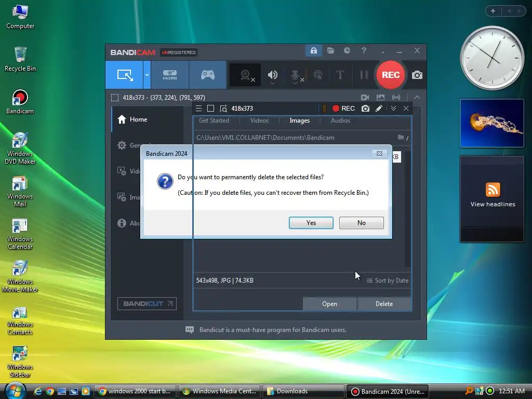Switch to the Images tab

[300, 121]
